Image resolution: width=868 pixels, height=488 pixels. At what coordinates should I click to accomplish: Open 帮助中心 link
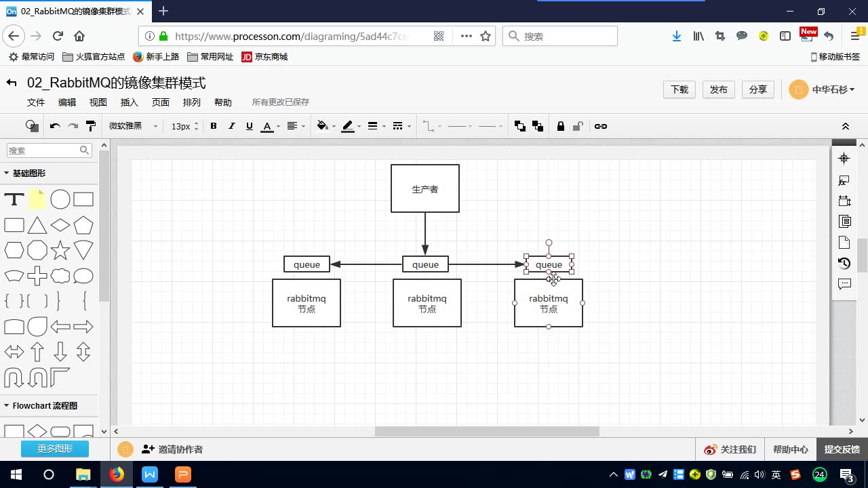tap(791, 449)
